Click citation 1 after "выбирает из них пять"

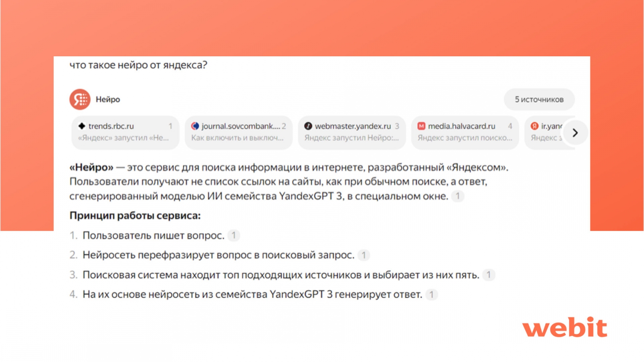point(489,275)
